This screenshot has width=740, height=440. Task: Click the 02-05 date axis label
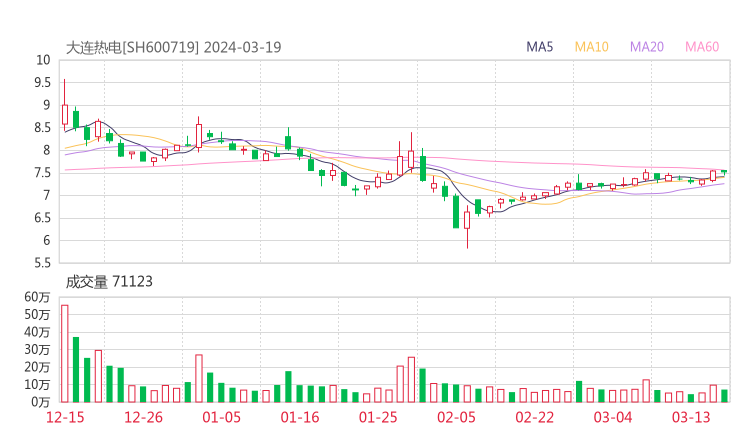point(456,417)
